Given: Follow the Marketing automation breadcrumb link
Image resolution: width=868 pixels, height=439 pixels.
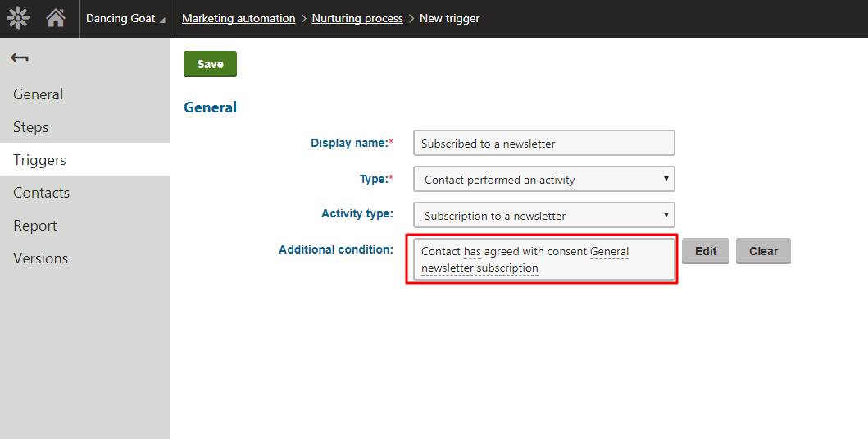Looking at the screenshot, I should pos(239,18).
